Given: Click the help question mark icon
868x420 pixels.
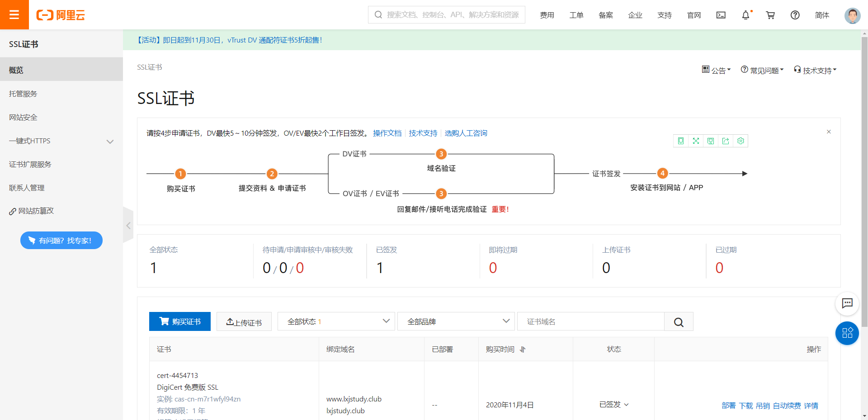Looking at the screenshot, I should [795, 15].
